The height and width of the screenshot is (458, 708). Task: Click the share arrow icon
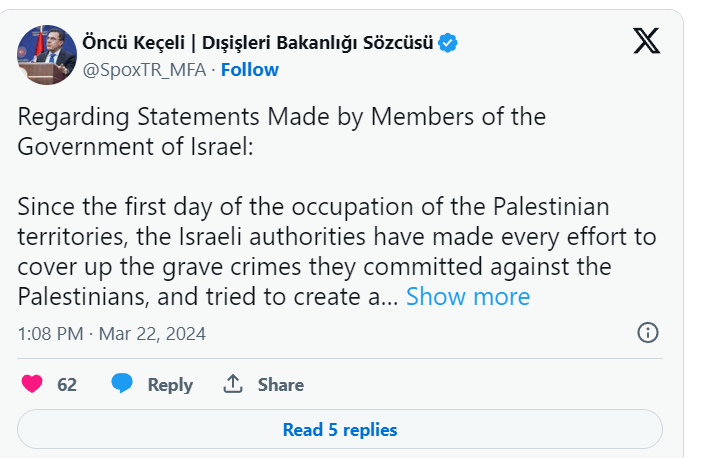point(233,384)
